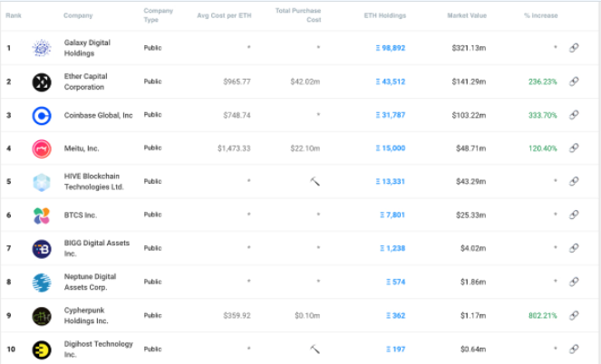
Task: Select Ether Capital Corporation company name
Action: click(86, 81)
